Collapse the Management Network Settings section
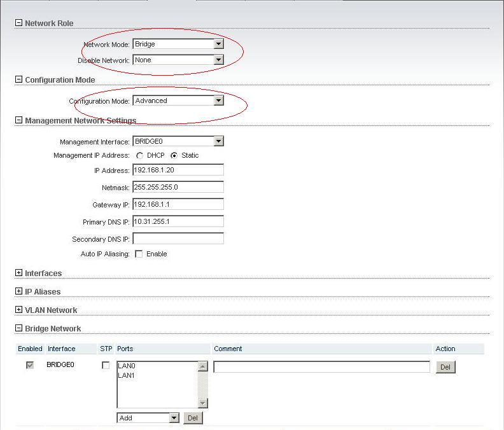 (18, 120)
